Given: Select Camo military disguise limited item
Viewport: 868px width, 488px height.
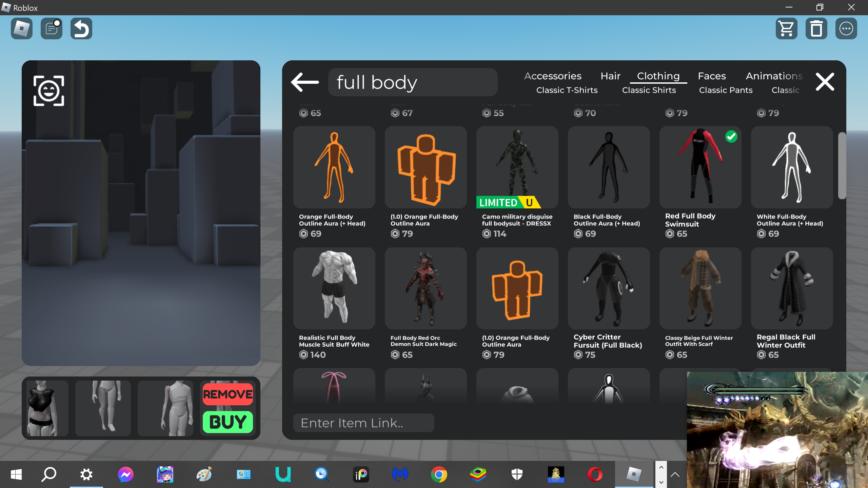Looking at the screenshot, I should [517, 167].
